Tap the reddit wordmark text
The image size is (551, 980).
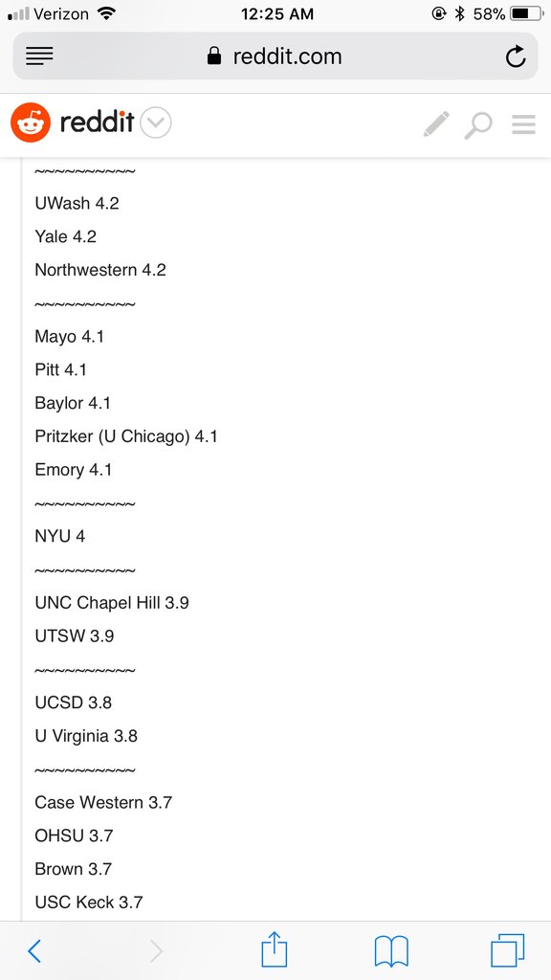(97, 122)
